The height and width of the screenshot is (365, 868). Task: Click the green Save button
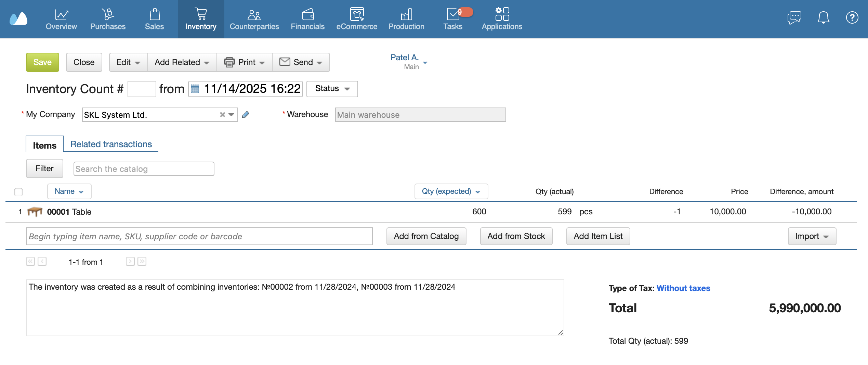[x=42, y=62]
